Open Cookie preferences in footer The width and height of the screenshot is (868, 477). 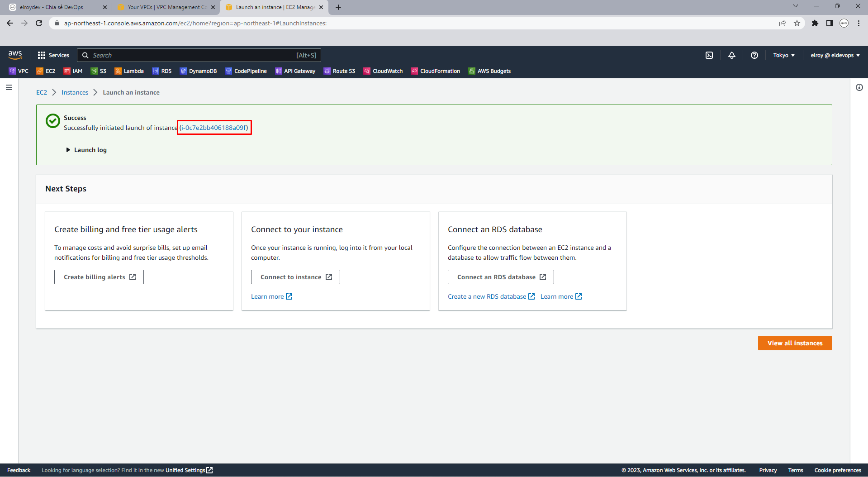click(x=838, y=470)
